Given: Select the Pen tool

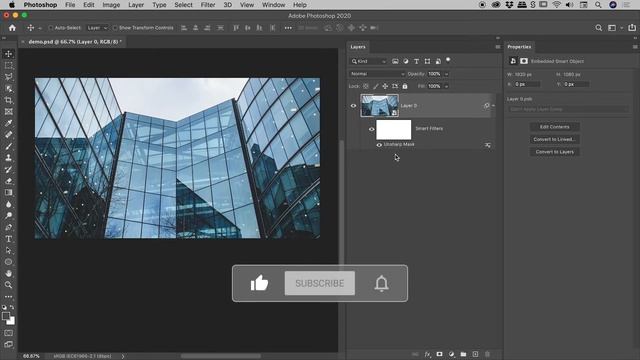Looking at the screenshot, I should [x=8, y=227].
